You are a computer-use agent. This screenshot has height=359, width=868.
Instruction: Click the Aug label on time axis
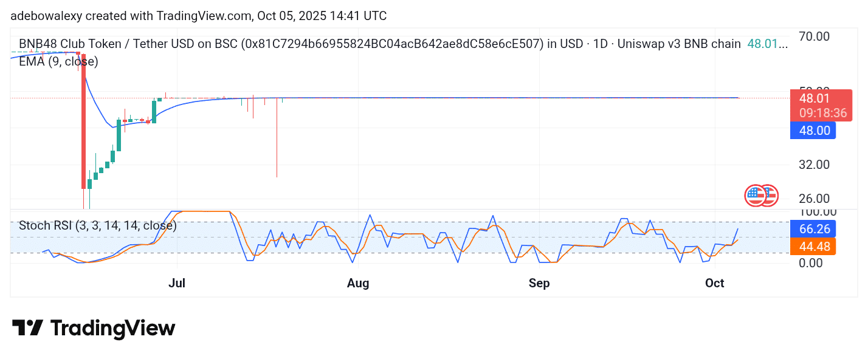click(357, 284)
